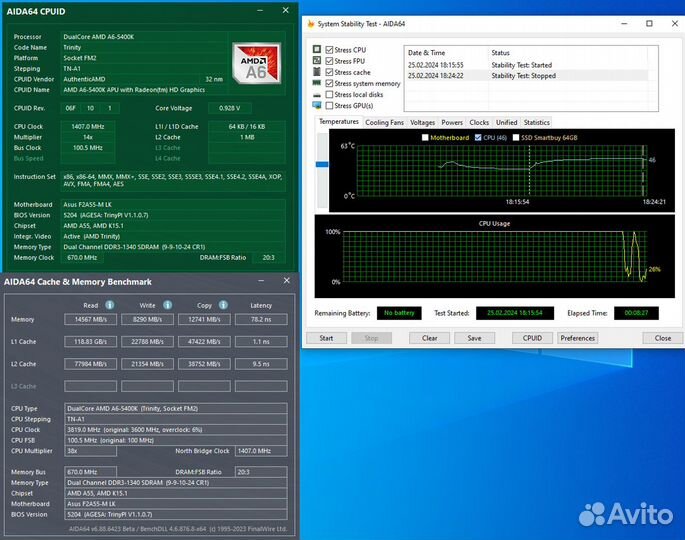This screenshot has height=540, width=685.
Task: Click Memory Write value 8290 MB/s
Action: coord(147,319)
